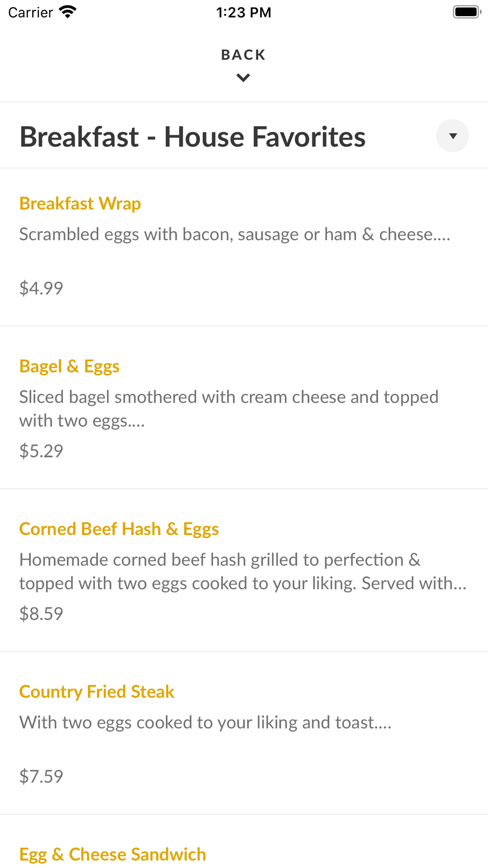This screenshot has height=868, width=488.
Task: Tap the battery icon in status bar
Action: point(467,12)
